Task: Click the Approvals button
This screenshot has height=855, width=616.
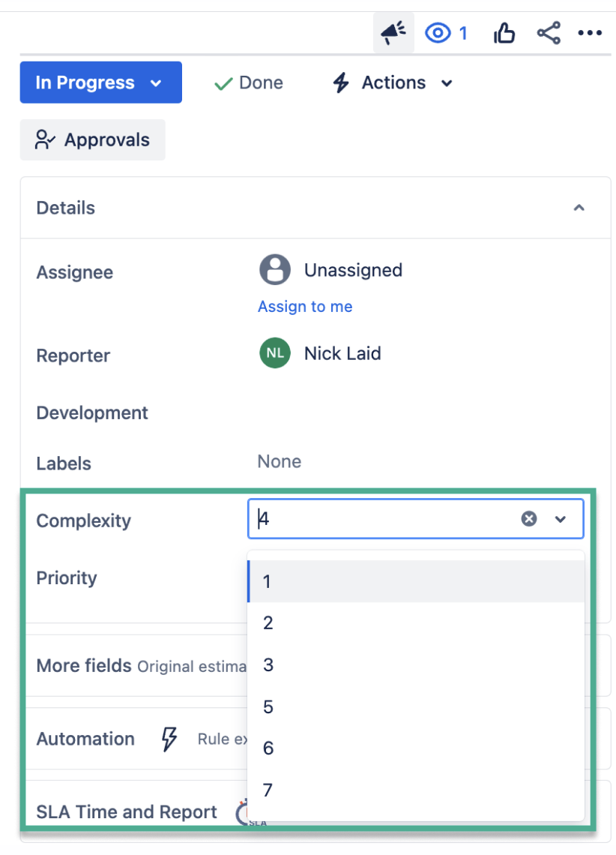Action: (x=93, y=140)
